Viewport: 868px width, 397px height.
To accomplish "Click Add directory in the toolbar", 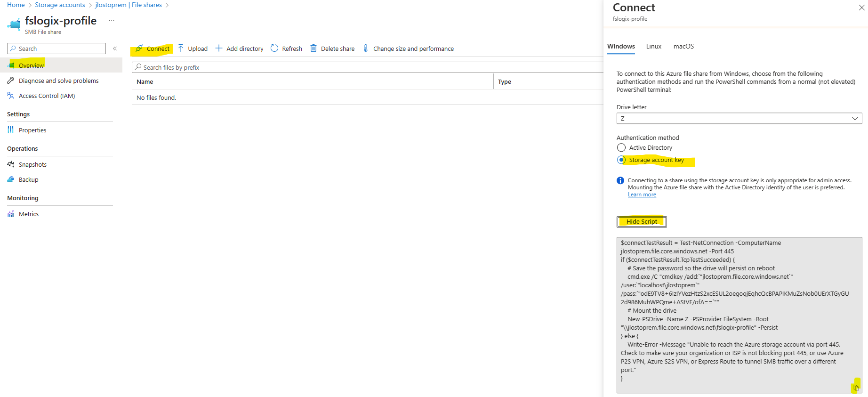I will pos(245,49).
